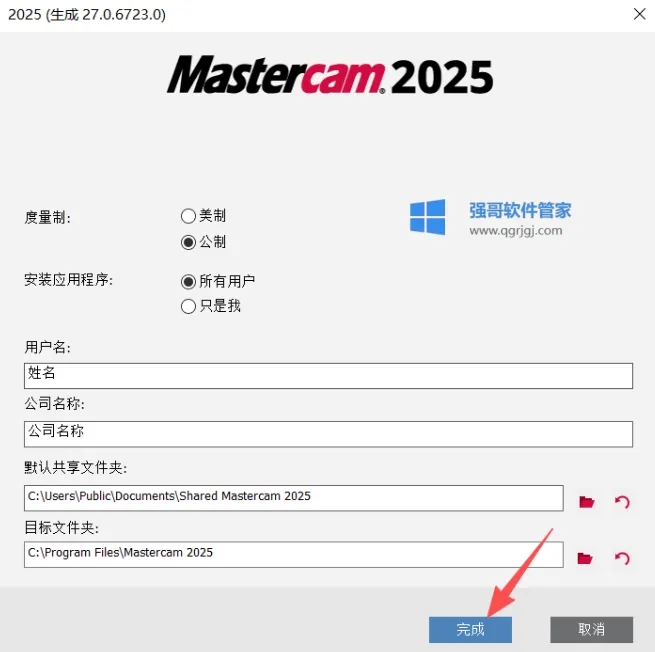Browse for the destination folder

(585, 558)
